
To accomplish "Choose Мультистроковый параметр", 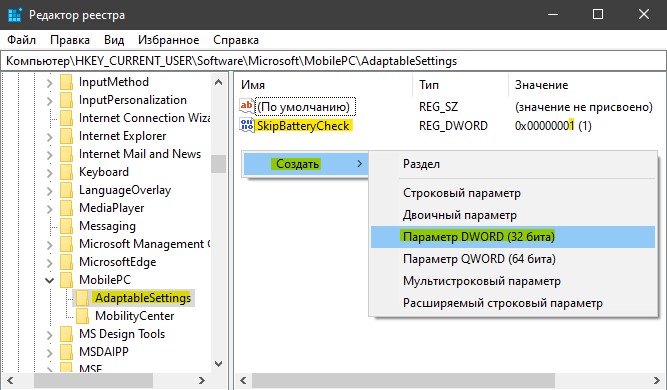I will (513, 281).
